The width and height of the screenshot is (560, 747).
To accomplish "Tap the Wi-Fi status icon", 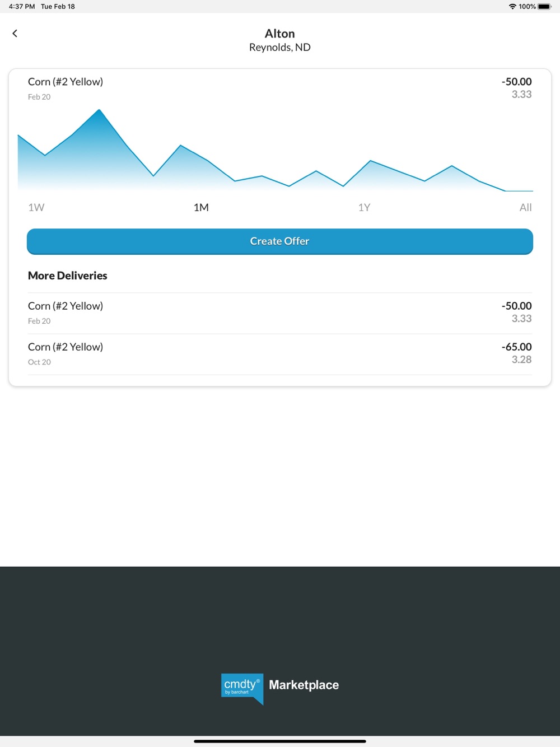I will click(512, 7).
